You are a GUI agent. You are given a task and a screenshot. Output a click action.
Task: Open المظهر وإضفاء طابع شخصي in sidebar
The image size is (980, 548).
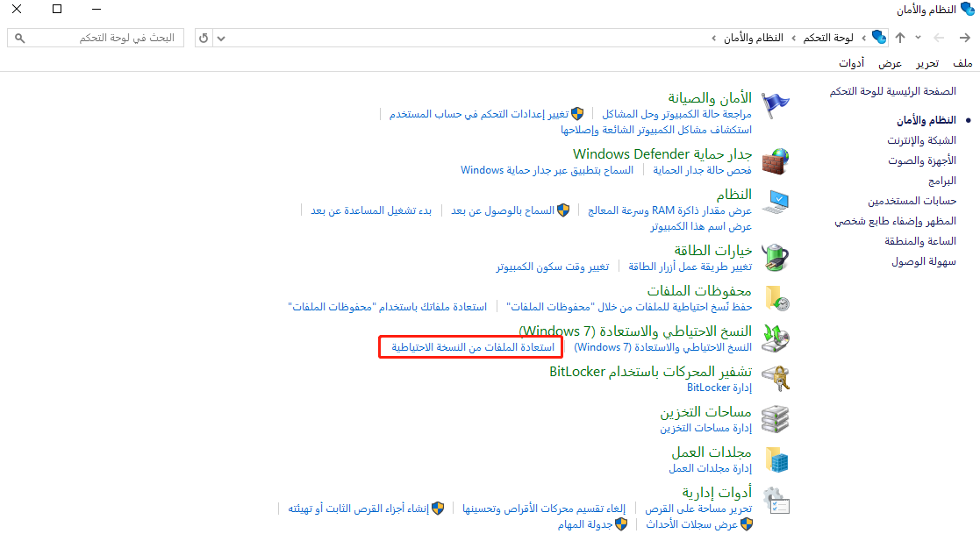(x=895, y=221)
